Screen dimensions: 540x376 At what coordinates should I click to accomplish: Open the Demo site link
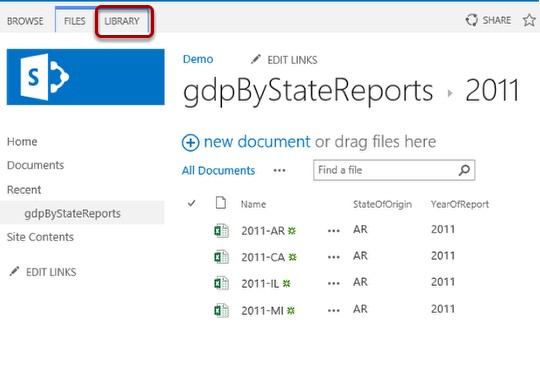click(198, 59)
